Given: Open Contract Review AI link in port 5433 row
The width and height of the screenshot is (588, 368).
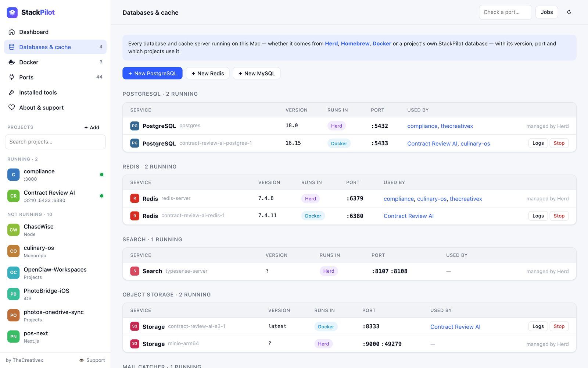Looking at the screenshot, I should pos(432,144).
